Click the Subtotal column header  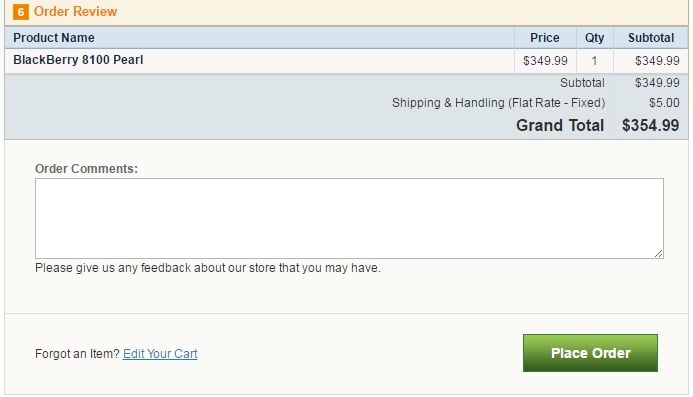coord(651,38)
